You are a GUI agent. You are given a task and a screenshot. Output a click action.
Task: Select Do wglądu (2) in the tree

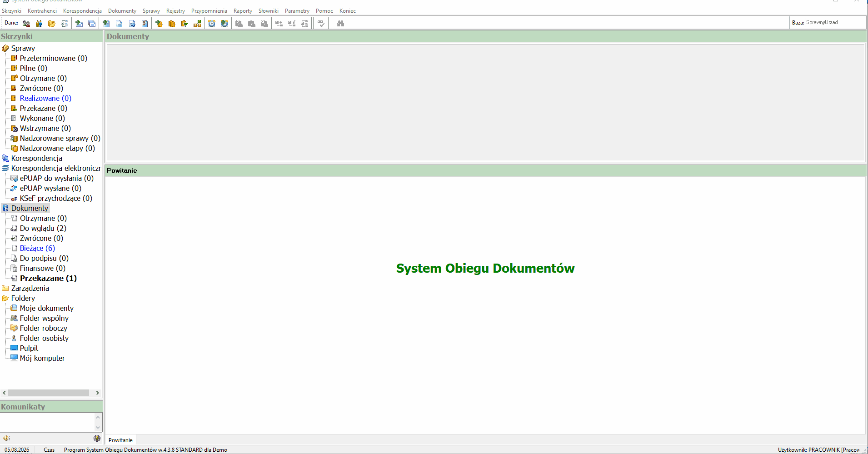[43, 228]
